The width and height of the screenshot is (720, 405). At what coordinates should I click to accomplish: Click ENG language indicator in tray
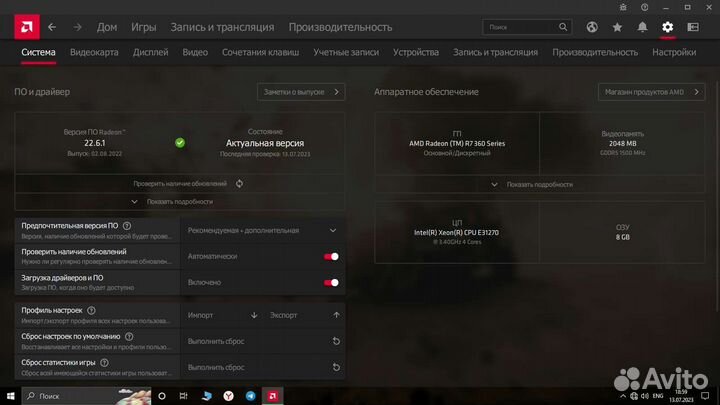[658, 396]
